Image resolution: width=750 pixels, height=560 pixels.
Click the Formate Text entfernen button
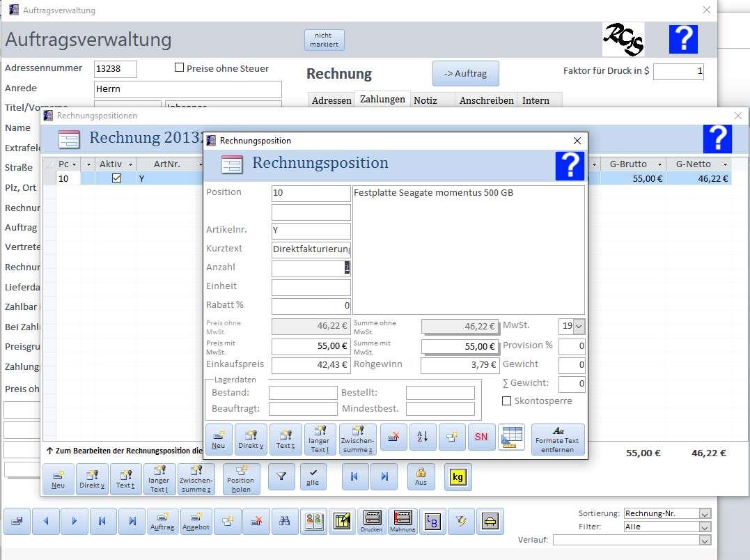click(557, 440)
